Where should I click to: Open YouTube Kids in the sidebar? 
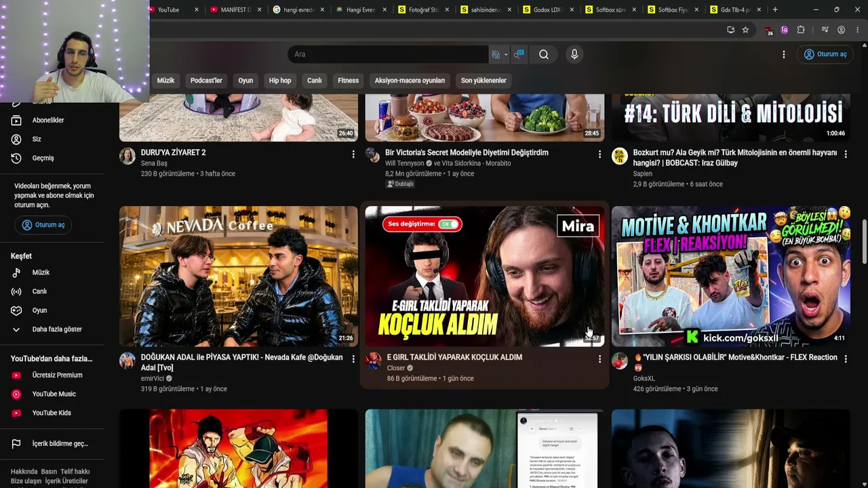[52, 413]
